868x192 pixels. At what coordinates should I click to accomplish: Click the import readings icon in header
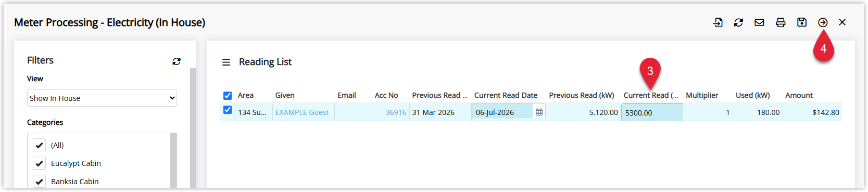coord(718,22)
